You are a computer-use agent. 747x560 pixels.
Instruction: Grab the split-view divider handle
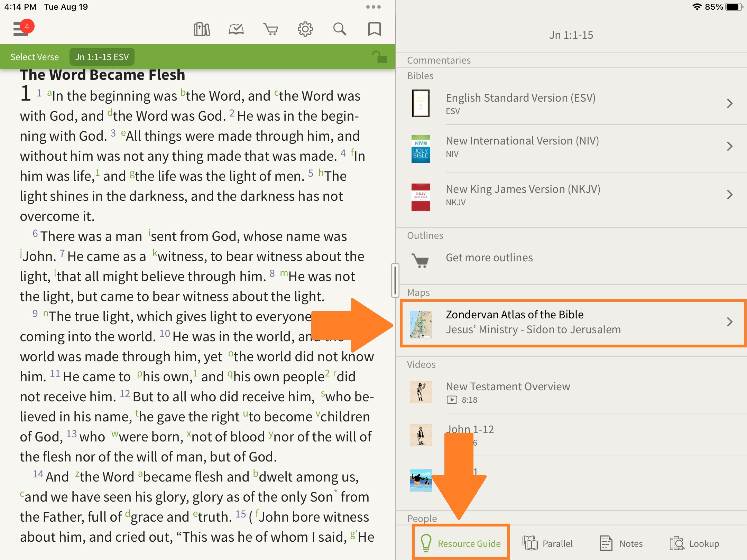tap(395, 280)
